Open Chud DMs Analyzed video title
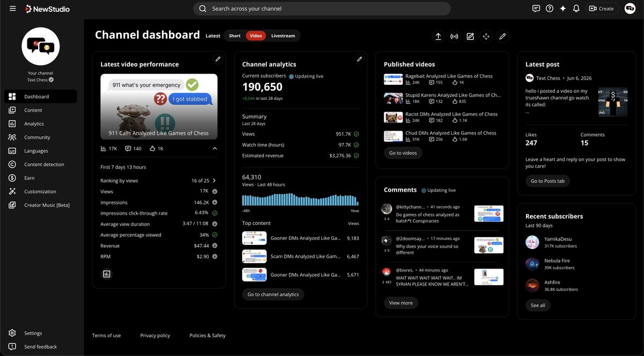This screenshot has height=356, width=644. pyautogui.click(x=451, y=133)
